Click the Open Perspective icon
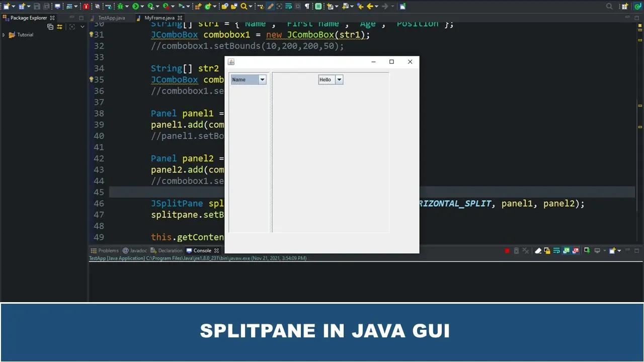644x362 pixels. [624, 7]
